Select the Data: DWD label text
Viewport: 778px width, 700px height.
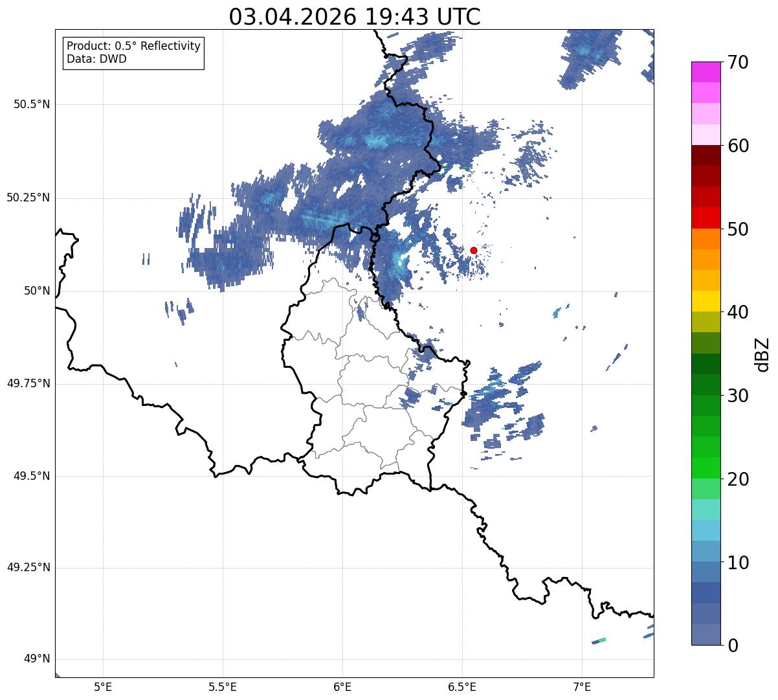96,60
